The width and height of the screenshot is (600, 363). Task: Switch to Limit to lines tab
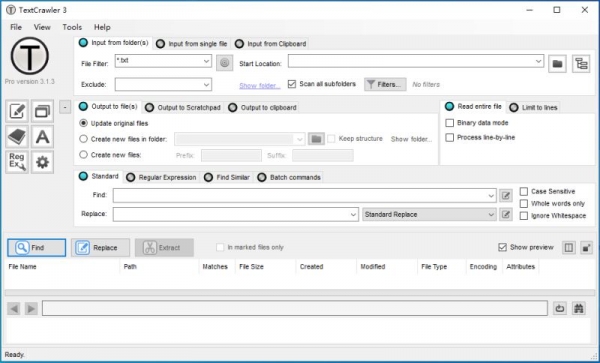coord(533,107)
